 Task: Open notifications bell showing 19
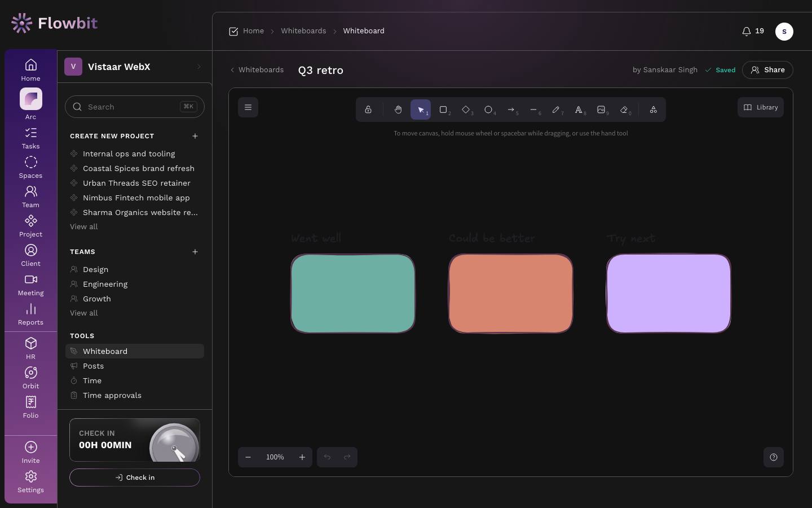[x=753, y=31]
